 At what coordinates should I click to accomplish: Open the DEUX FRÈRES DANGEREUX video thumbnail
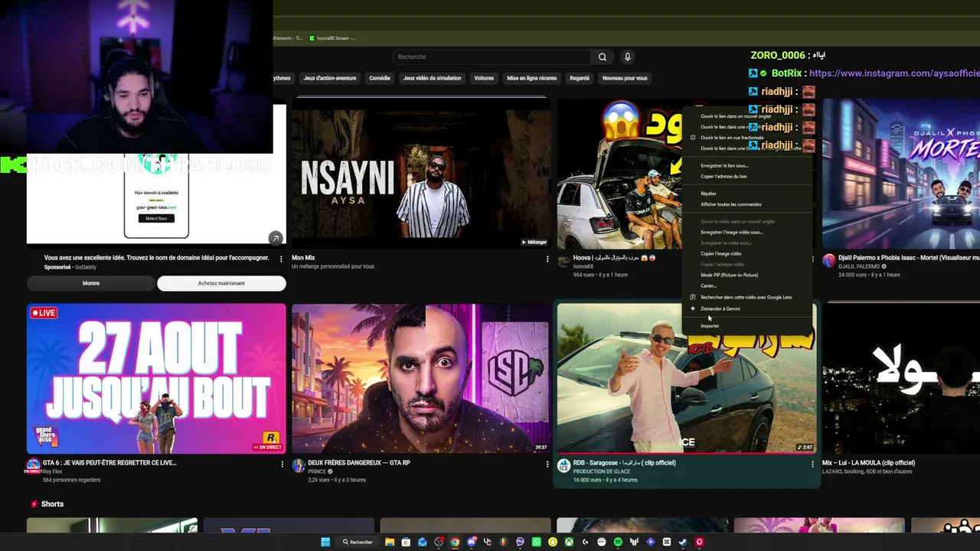pos(421,378)
